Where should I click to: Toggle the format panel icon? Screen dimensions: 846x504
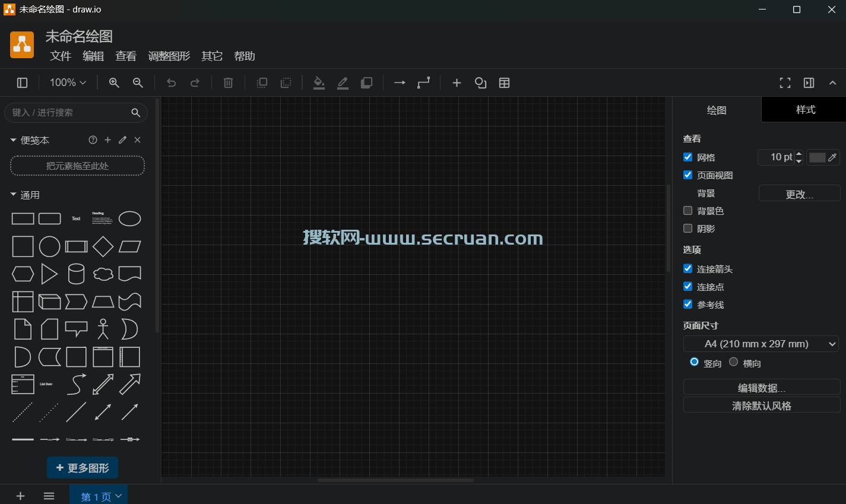tap(809, 83)
